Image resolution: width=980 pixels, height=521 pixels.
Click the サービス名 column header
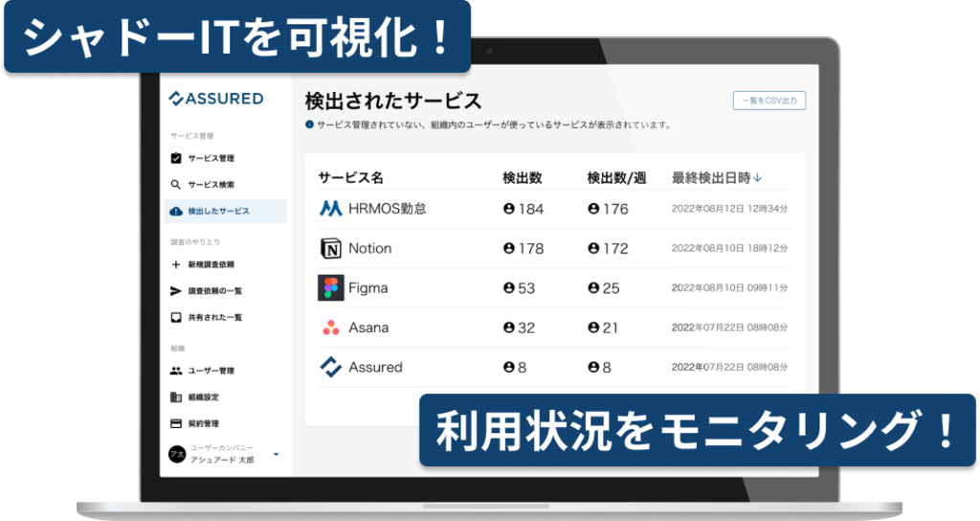tap(350, 178)
